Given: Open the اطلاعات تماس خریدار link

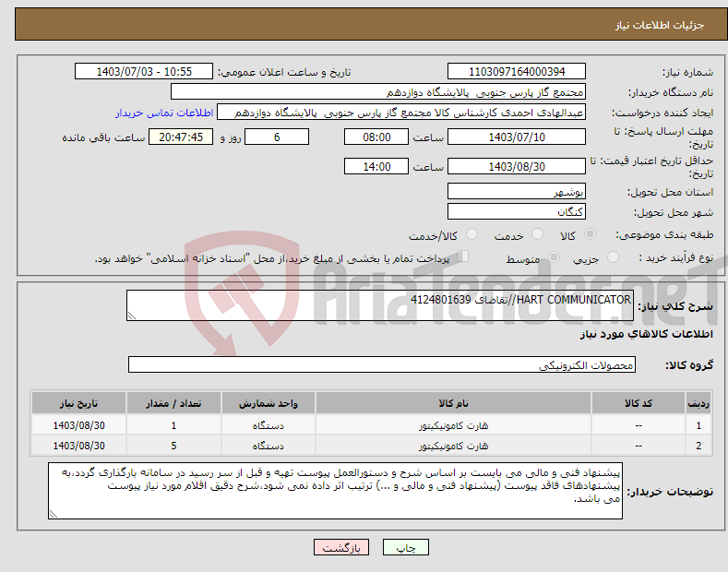Looking at the screenshot, I should tap(164, 113).
